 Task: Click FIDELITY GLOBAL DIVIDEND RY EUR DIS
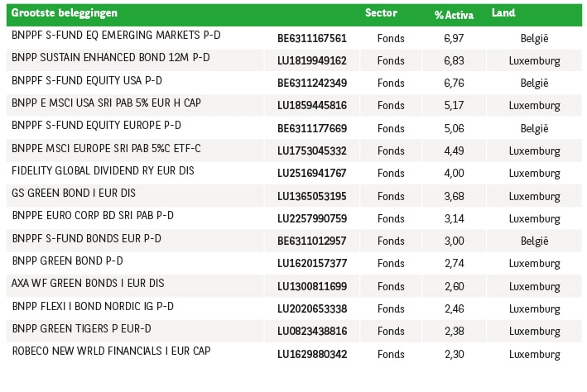103,171
